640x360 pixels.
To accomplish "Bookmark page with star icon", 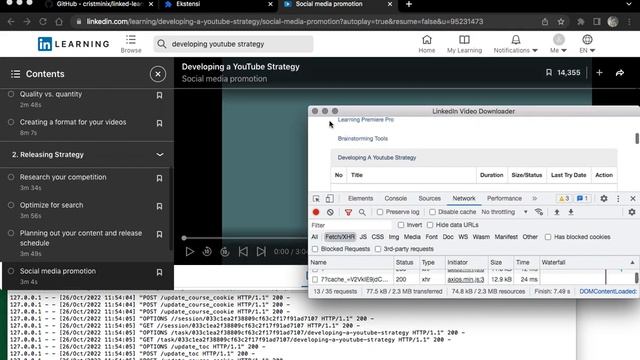I will pos(561,22).
